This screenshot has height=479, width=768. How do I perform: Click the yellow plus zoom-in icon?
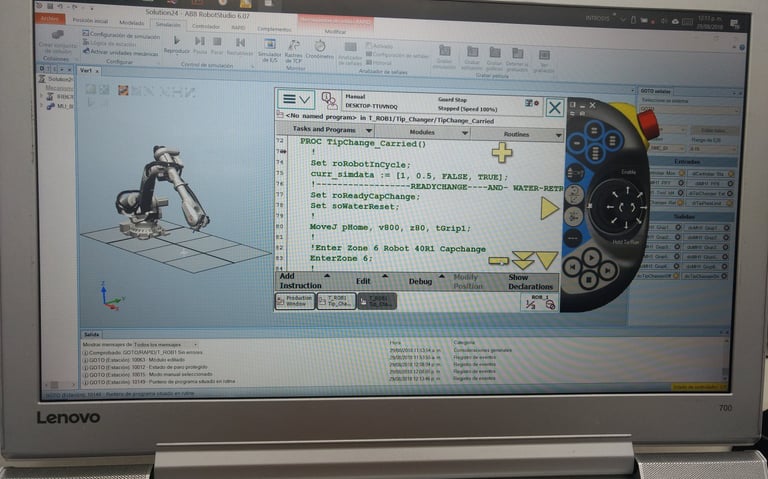coord(502,152)
